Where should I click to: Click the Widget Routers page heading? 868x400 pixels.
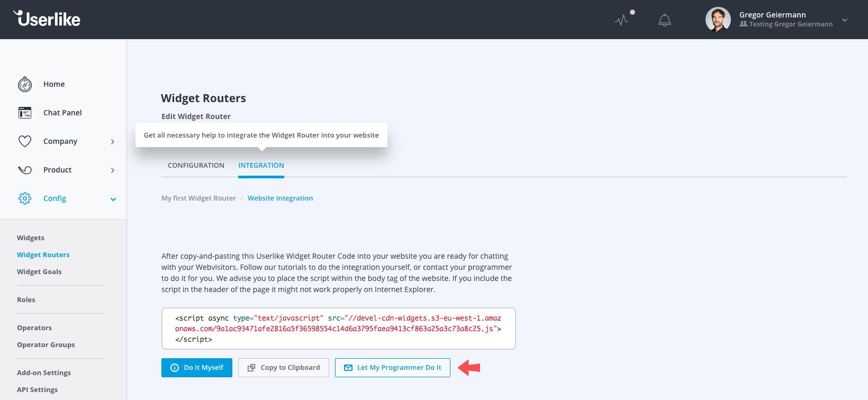click(x=203, y=98)
